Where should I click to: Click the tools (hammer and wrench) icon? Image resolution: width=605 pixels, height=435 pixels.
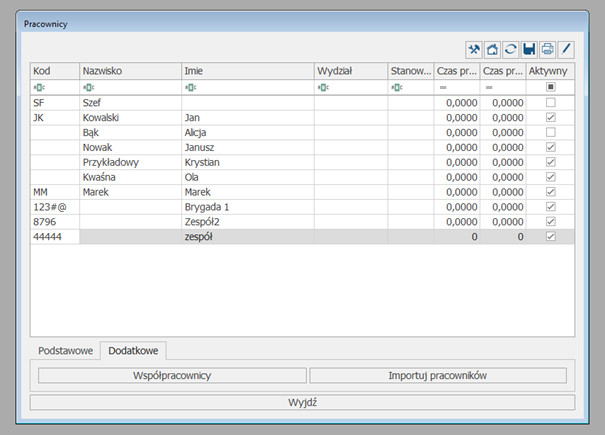click(474, 49)
